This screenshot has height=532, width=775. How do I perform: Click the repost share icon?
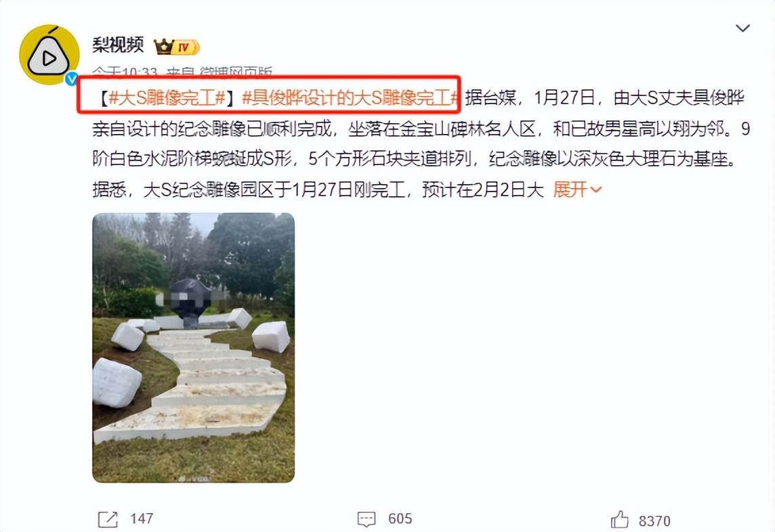tap(108, 519)
